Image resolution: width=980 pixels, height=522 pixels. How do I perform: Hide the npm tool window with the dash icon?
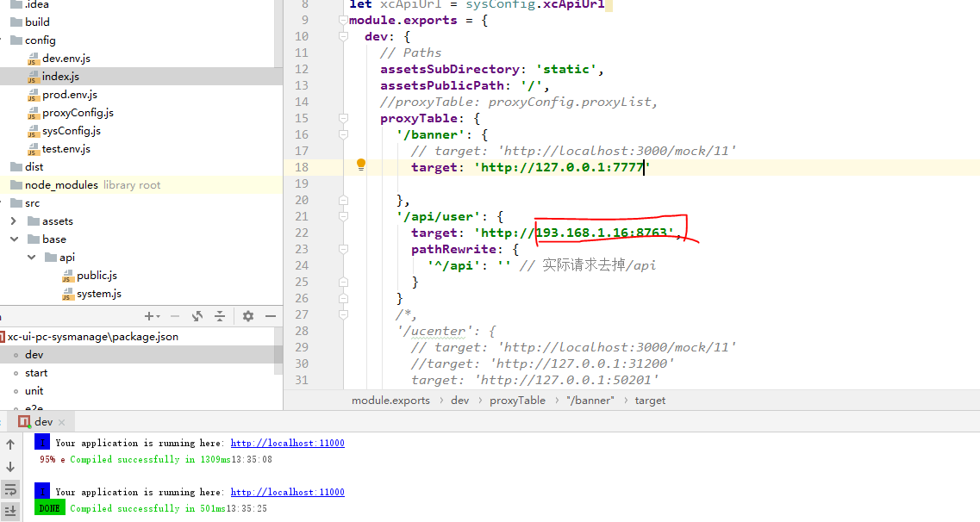click(270, 316)
